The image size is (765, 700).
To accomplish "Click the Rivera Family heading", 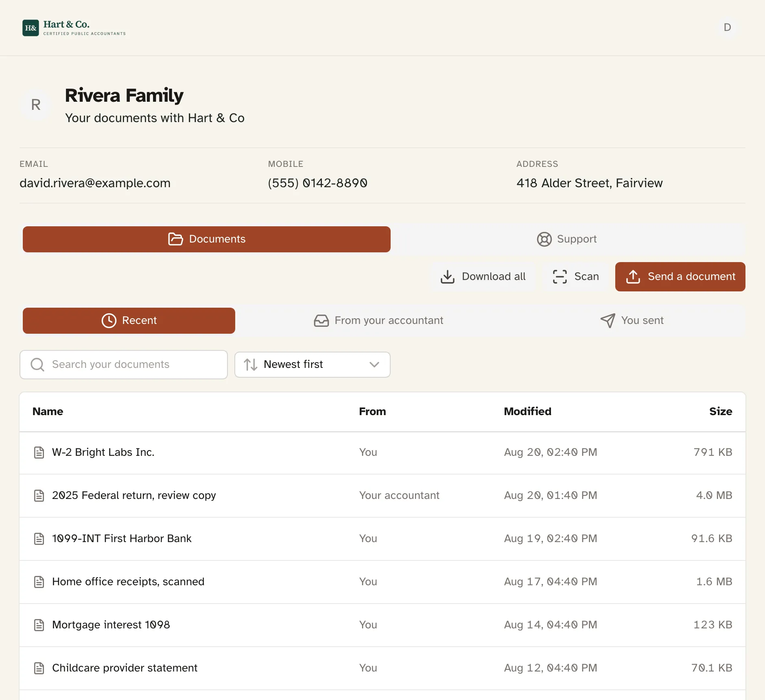I will (124, 96).
